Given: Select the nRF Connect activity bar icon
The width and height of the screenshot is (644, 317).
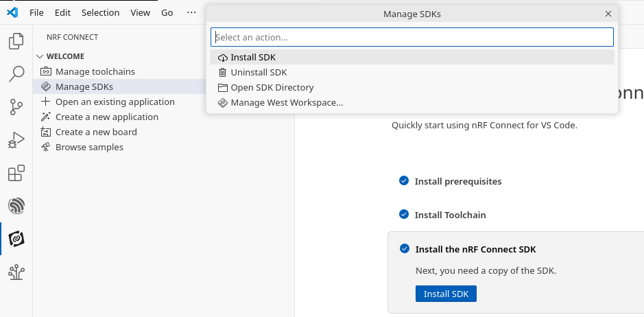Looking at the screenshot, I should pos(16,239).
